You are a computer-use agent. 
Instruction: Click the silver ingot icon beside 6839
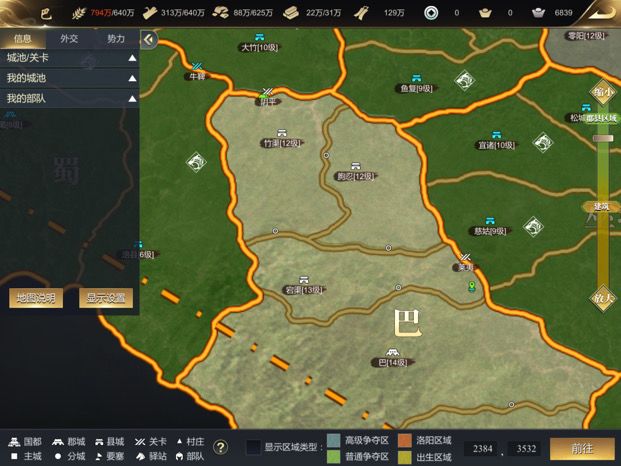click(539, 13)
